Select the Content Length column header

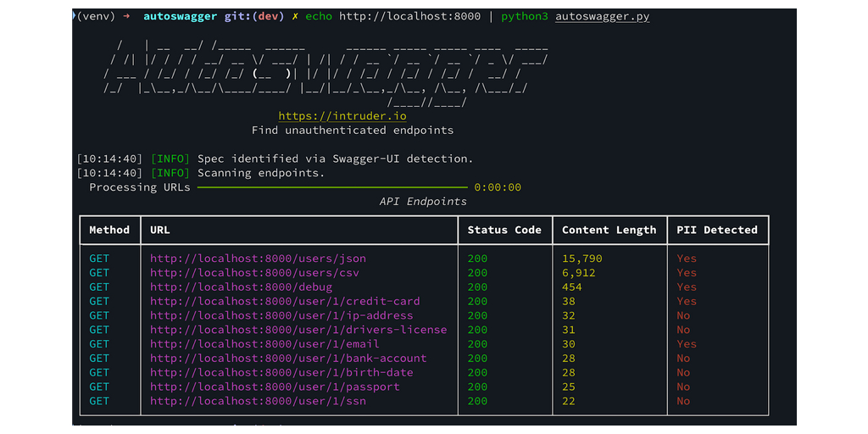click(609, 230)
